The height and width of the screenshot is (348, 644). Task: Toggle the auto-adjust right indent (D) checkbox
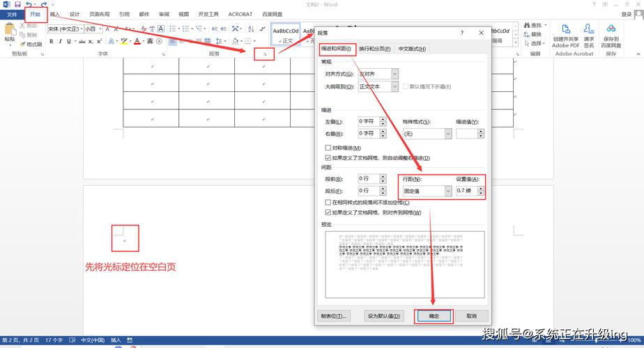click(328, 158)
